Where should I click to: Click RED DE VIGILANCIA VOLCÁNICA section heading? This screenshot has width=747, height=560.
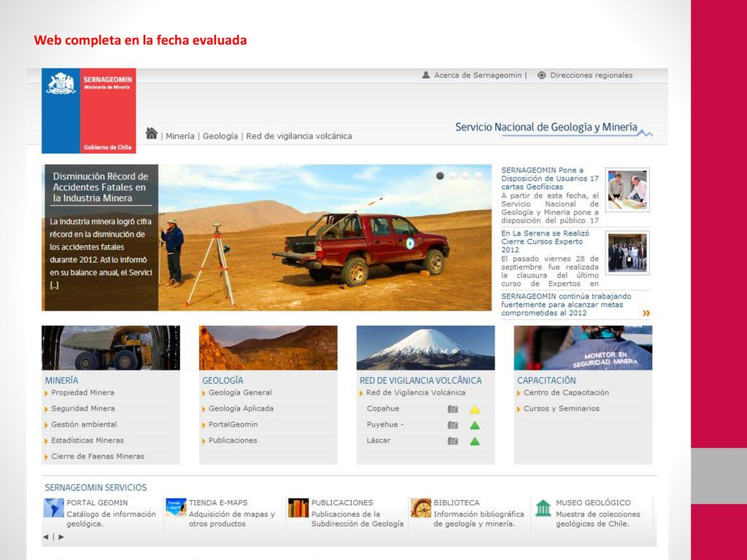pyautogui.click(x=420, y=381)
